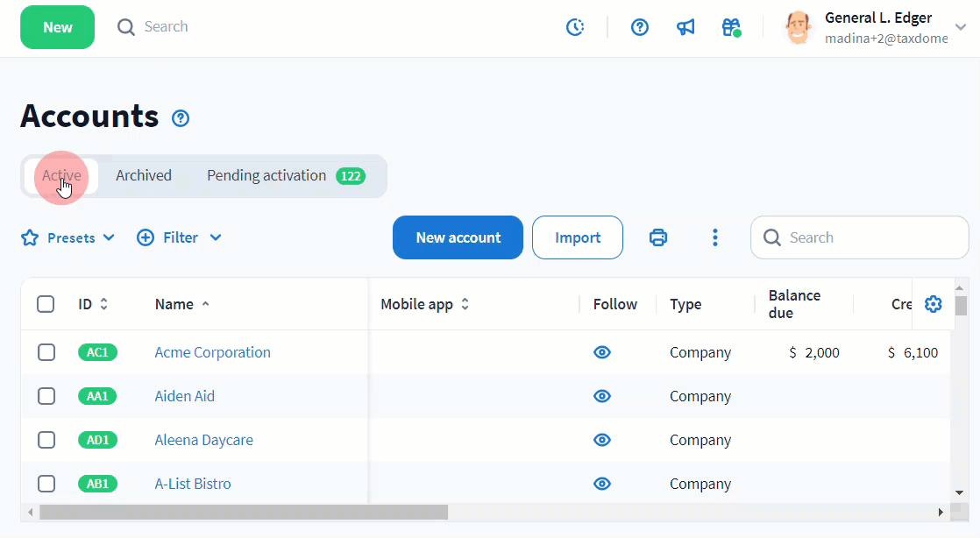Open the help question mark in top bar
Viewport: 980px width, 538px height.
click(640, 27)
